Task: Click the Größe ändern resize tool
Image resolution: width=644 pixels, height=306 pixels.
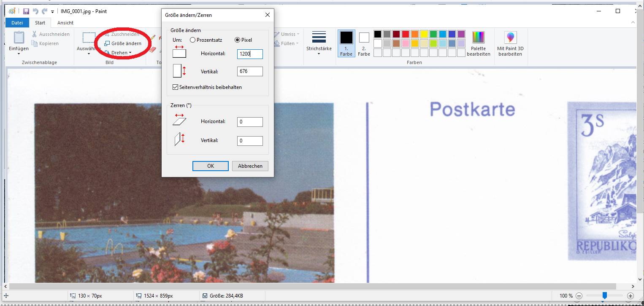Action: pyautogui.click(x=123, y=43)
